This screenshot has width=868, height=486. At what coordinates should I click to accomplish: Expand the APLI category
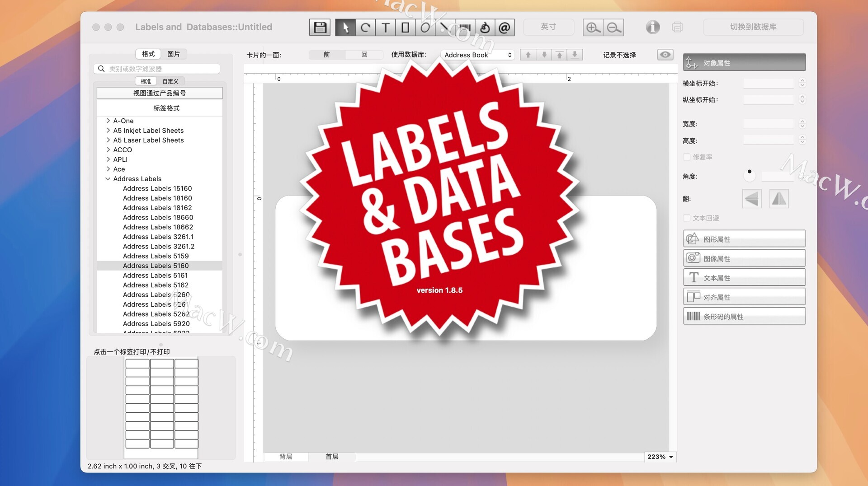[x=108, y=159]
